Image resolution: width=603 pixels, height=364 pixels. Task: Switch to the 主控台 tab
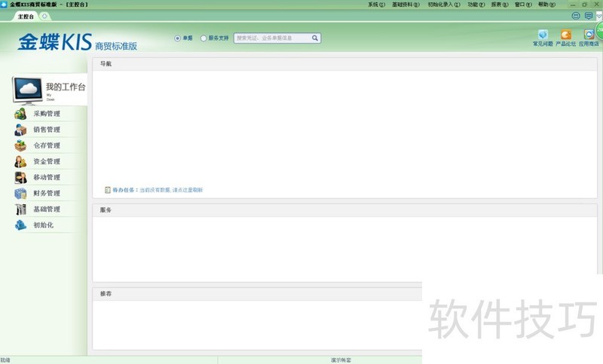coord(26,17)
